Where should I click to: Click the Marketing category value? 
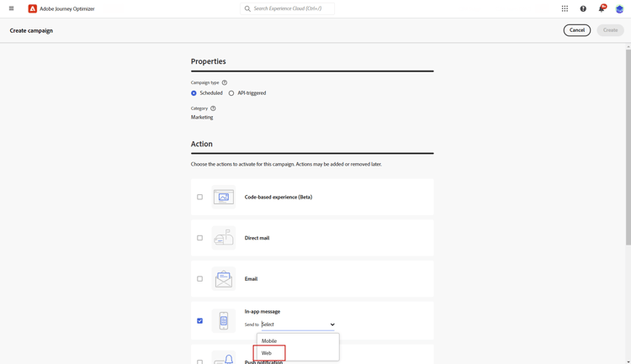pyautogui.click(x=202, y=118)
